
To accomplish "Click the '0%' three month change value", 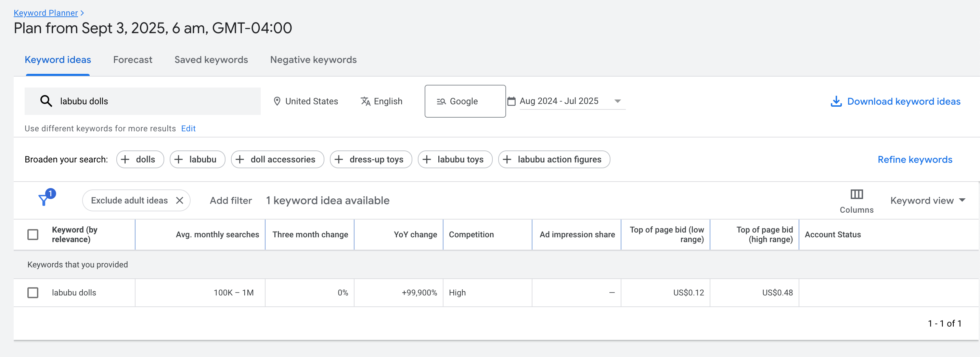I will [x=343, y=293].
